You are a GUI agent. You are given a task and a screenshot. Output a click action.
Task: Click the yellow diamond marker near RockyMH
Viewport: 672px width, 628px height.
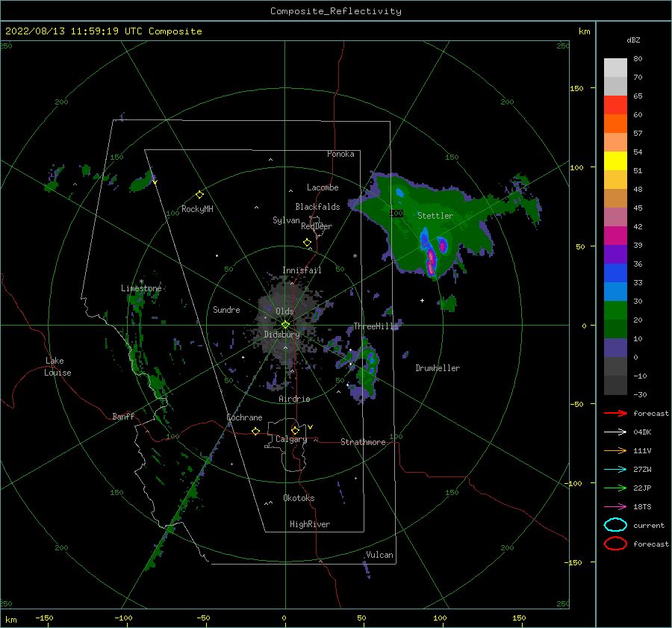199,195
